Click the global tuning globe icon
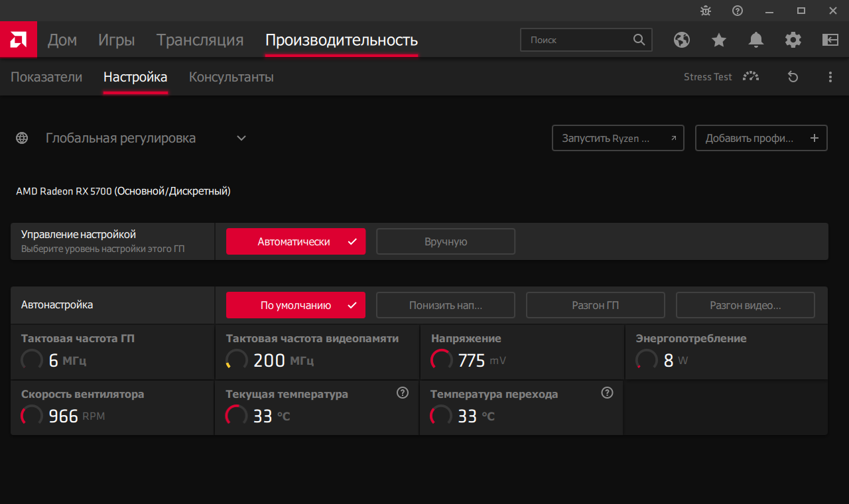Screen dimensions: 849x504 22,138
